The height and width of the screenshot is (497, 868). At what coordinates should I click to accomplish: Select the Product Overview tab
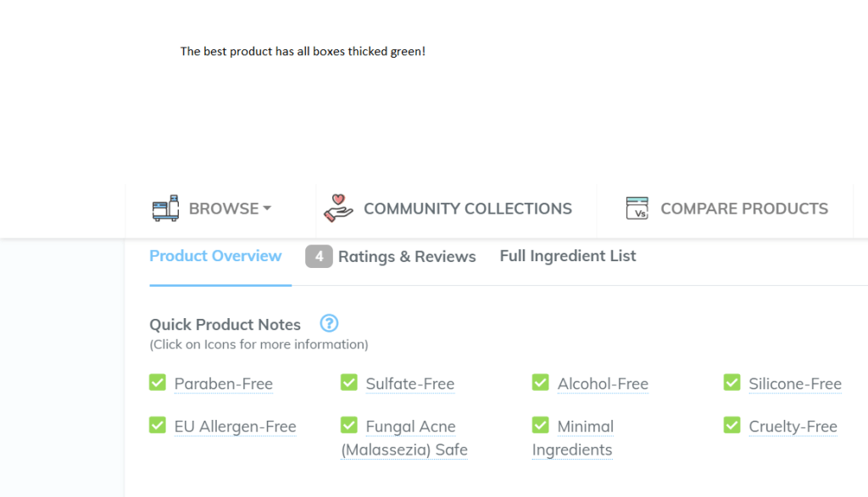[215, 255]
